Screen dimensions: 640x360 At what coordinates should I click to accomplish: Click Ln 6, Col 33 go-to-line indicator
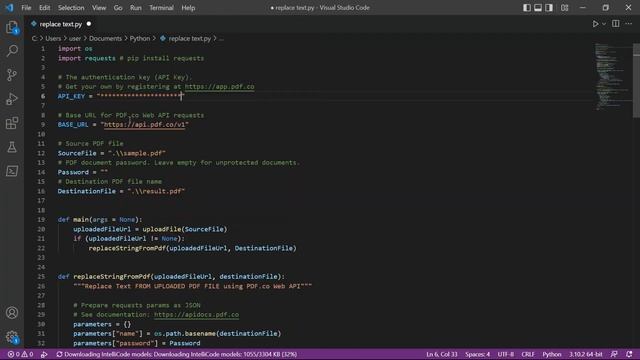click(442, 354)
